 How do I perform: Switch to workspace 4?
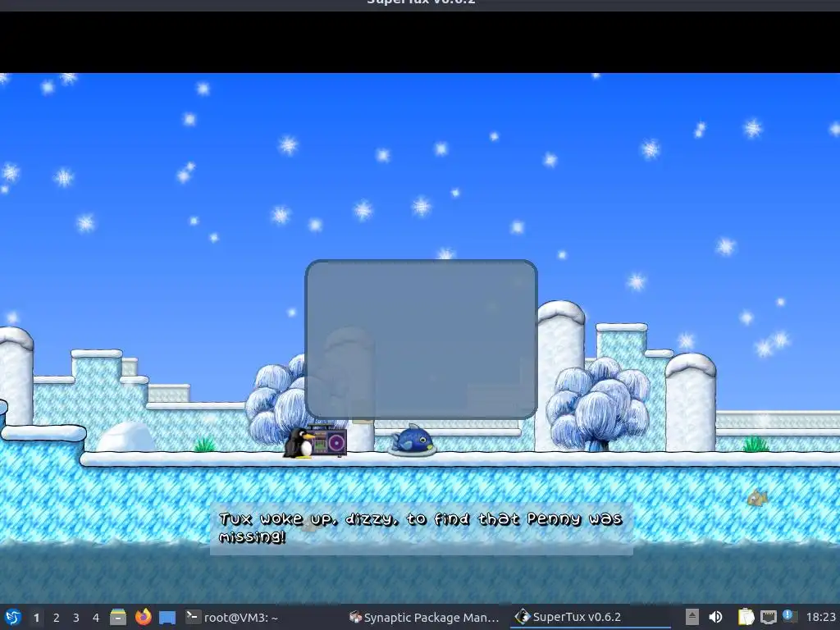click(96, 618)
